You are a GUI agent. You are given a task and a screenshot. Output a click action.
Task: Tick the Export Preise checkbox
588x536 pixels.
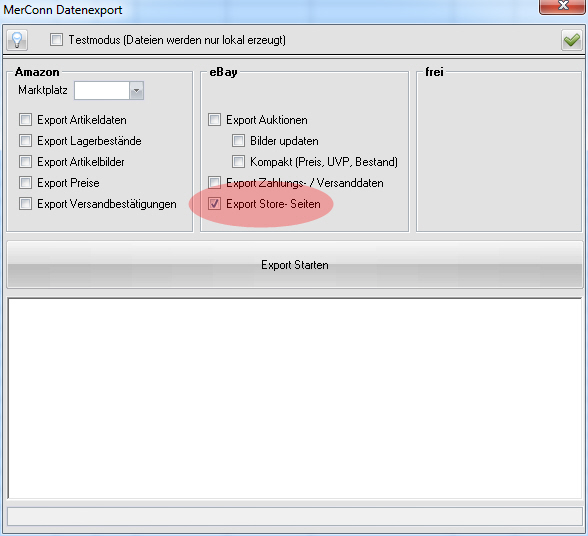pyautogui.click(x=26, y=183)
